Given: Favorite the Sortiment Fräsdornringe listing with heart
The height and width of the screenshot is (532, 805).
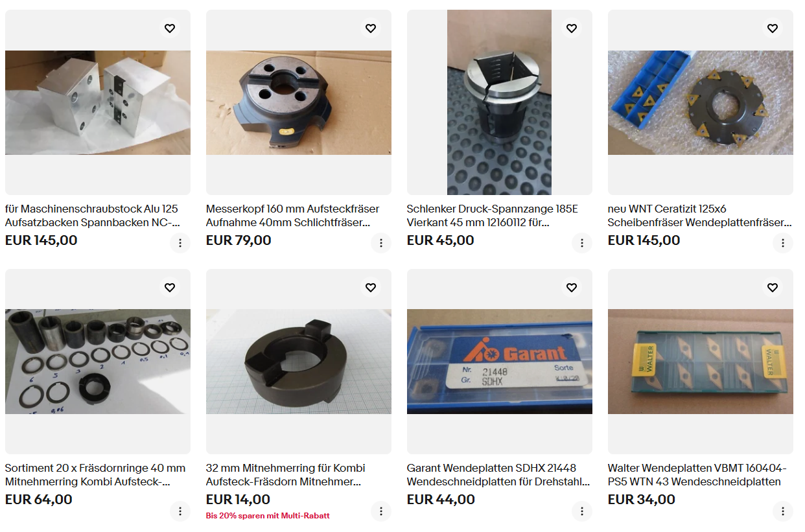Looking at the screenshot, I should [x=170, y=288].
